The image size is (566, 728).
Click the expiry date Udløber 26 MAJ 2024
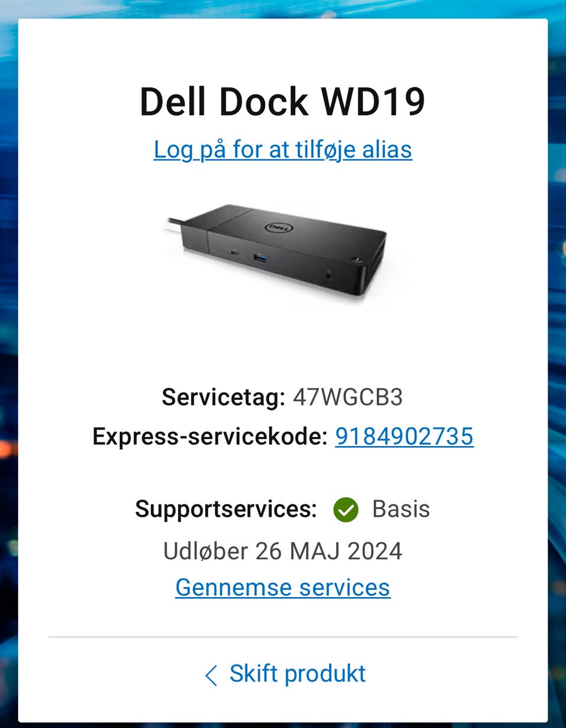(x=283, y=551)
